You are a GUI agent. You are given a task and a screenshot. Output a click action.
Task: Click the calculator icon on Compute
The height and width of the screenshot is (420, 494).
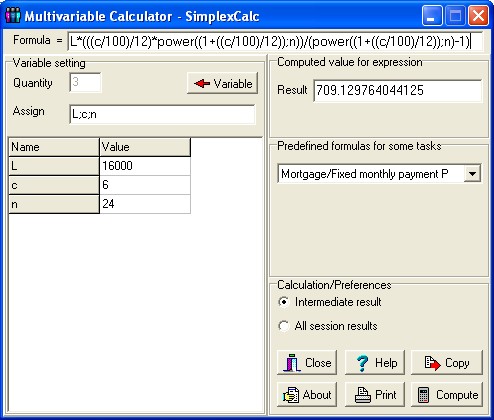(x=423, y=395)
